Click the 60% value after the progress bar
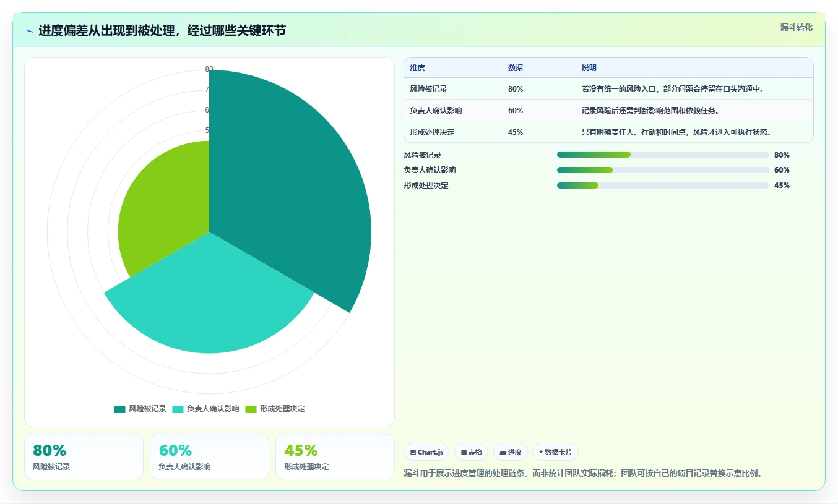The image size is (838, 504). tap(782, 170)
